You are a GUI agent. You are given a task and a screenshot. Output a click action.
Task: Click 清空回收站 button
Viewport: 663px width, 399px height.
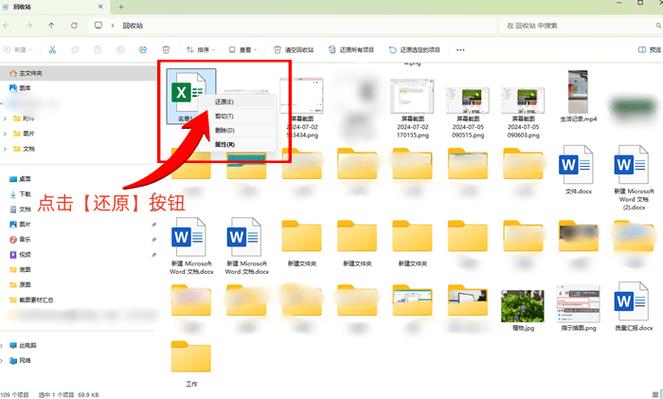pyautogui.click(x=294, y=50)
